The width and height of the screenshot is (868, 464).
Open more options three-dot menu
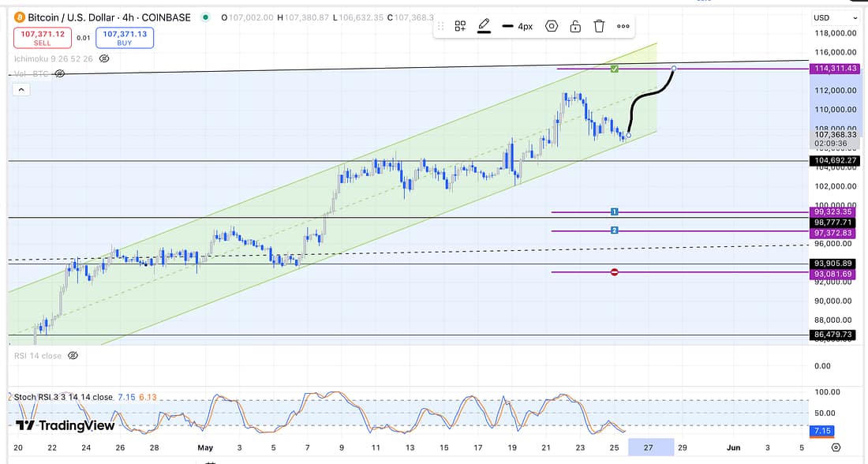coord(623,26)
